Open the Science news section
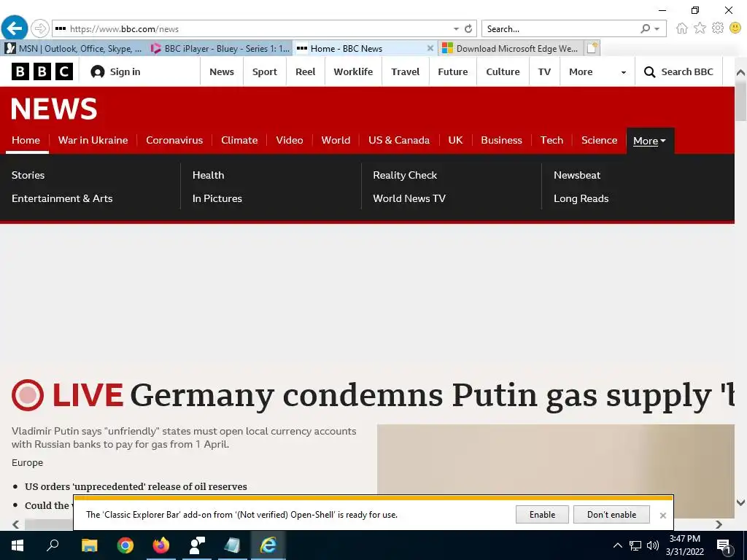This screenshot has height=560, width=747. 599,140
